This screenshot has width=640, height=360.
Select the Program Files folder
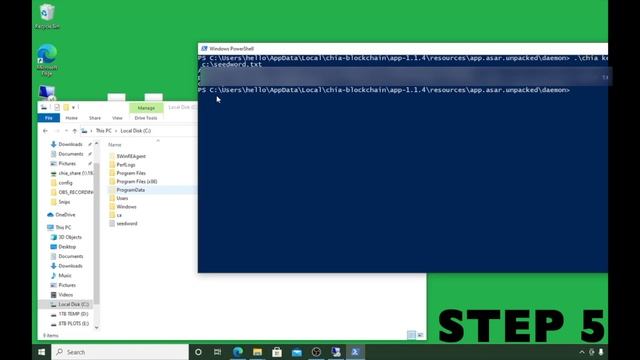click(x=131, y=173)
